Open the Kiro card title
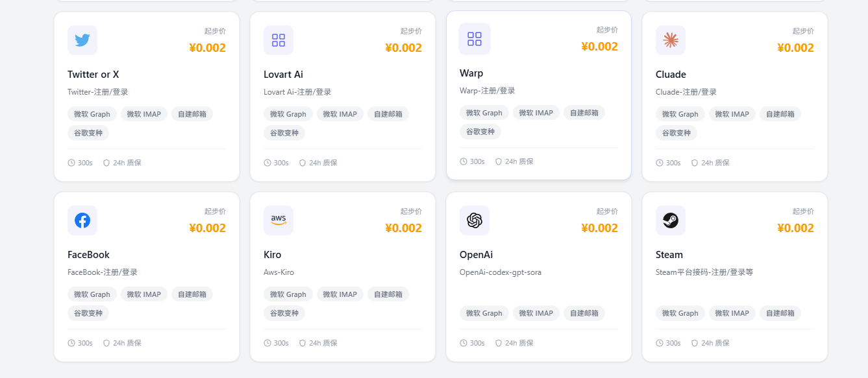This screenshot has width=868, height=378. pyautogui.click(x=273, y=255)
